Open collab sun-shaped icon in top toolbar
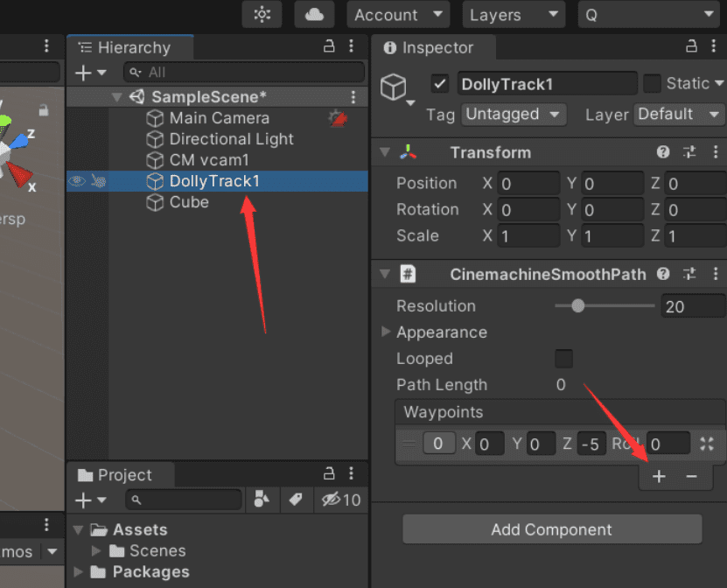This screenshot has height=588, width=727. [x=262, y=15]
